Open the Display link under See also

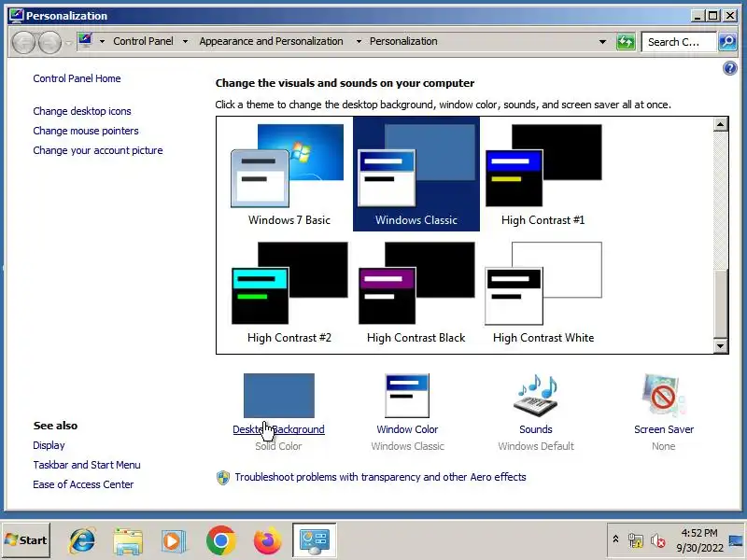coord(49,445)
